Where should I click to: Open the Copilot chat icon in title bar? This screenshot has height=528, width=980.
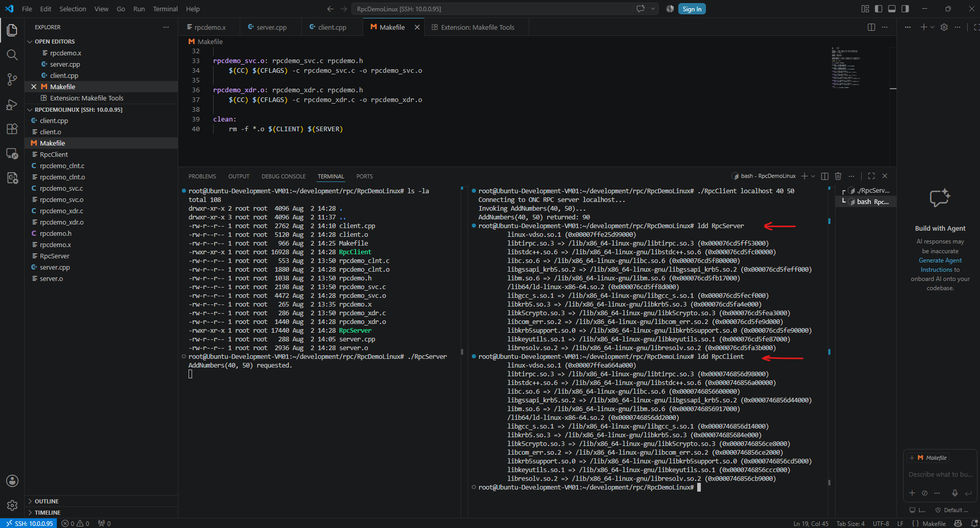click(x=640, y=9)
